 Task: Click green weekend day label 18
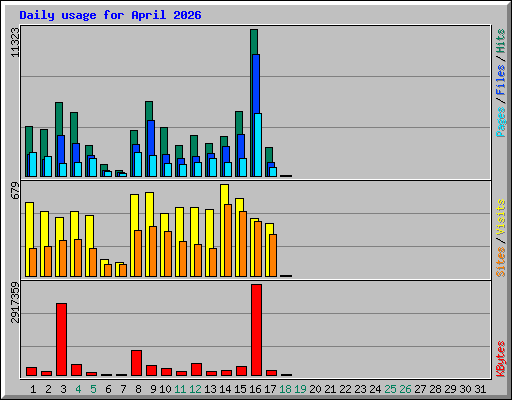(x=285, y=389)
